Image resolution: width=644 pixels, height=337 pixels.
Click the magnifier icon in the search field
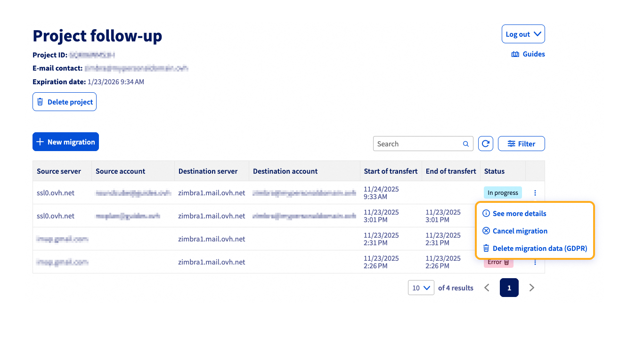pyautogui.click(x=465, y=144)
